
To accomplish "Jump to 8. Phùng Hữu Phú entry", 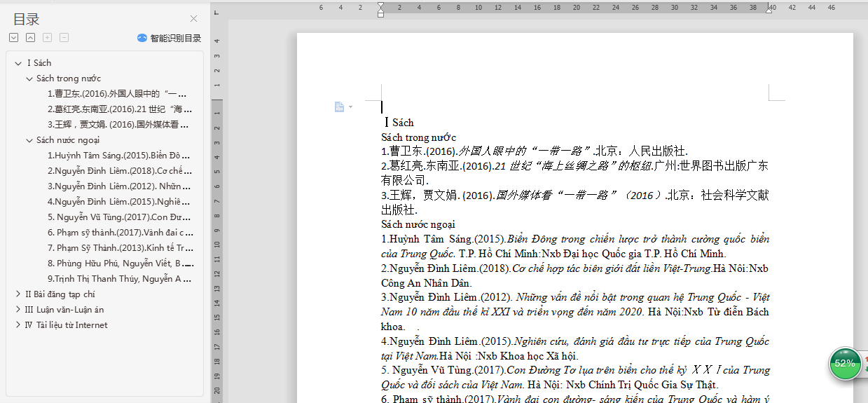I will 120,264.
